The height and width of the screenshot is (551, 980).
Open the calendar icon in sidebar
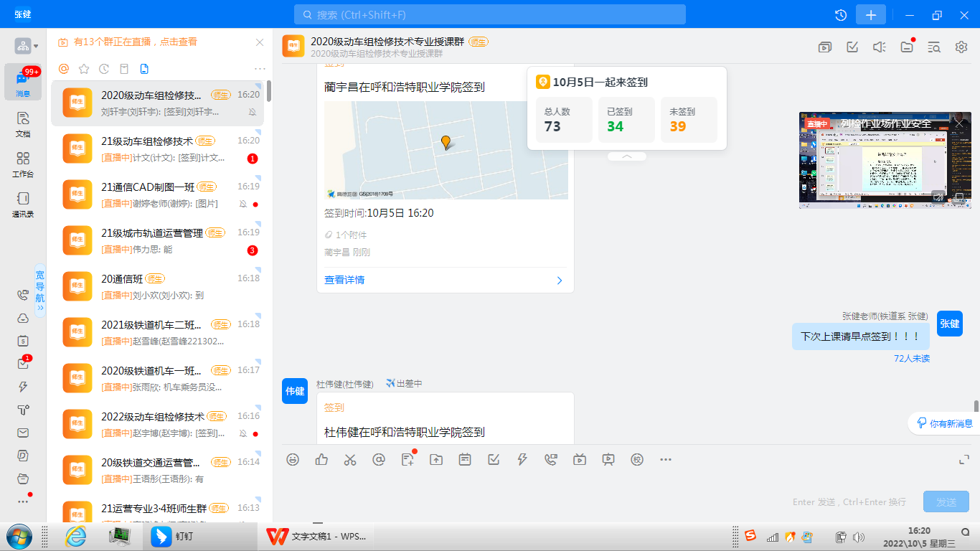pos(23,341)
